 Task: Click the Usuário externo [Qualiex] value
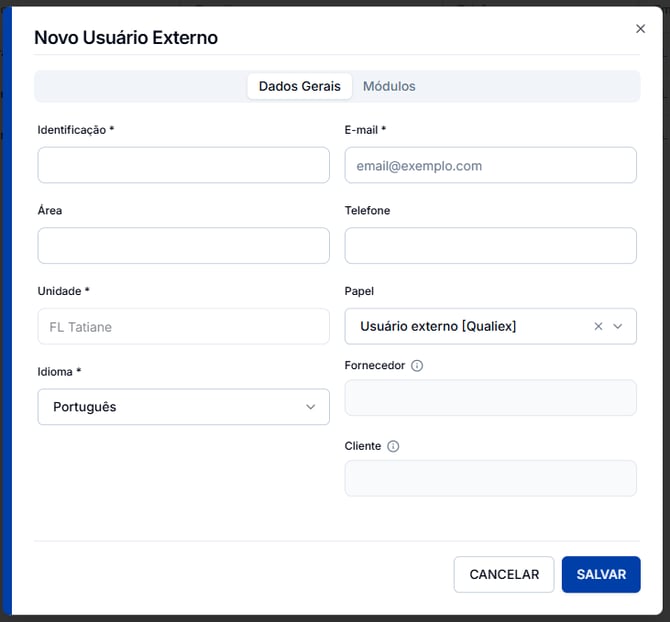coord(438,326)
